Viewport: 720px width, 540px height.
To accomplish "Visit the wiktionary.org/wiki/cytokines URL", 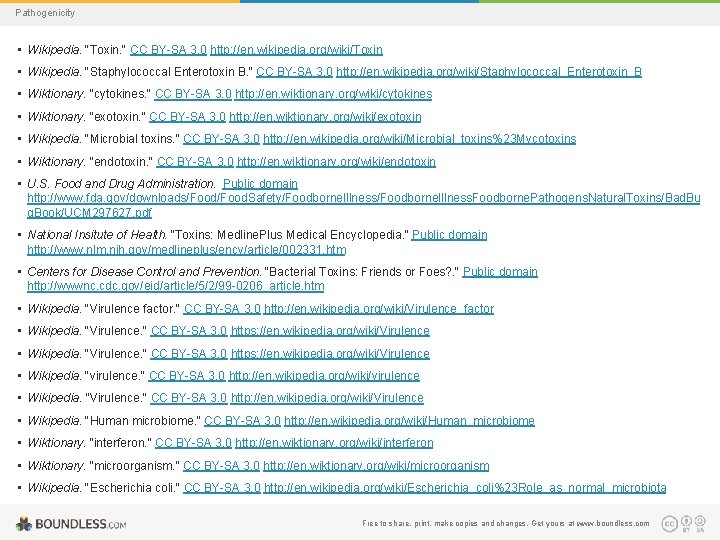I will coord(333,94).
